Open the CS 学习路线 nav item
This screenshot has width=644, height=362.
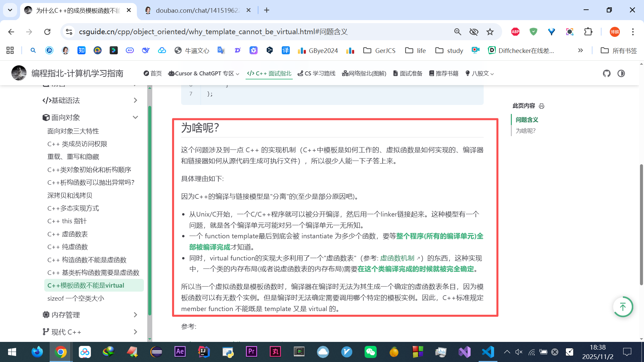coord(316,73)
